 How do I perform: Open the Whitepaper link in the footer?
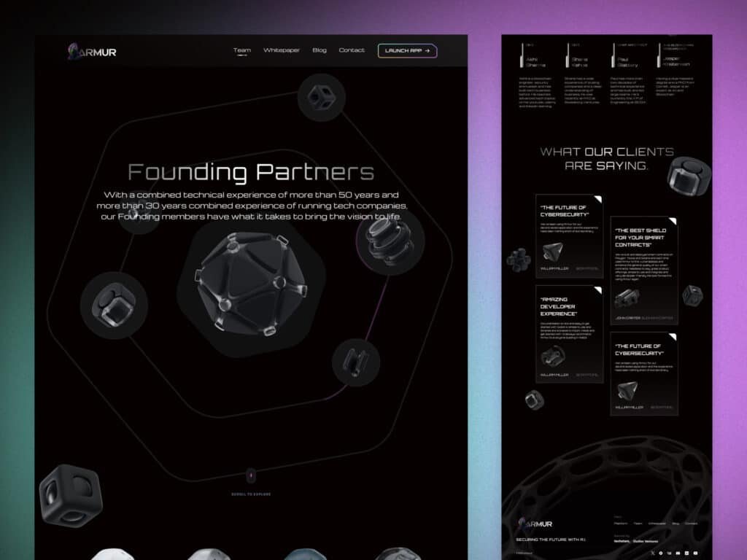657,524
